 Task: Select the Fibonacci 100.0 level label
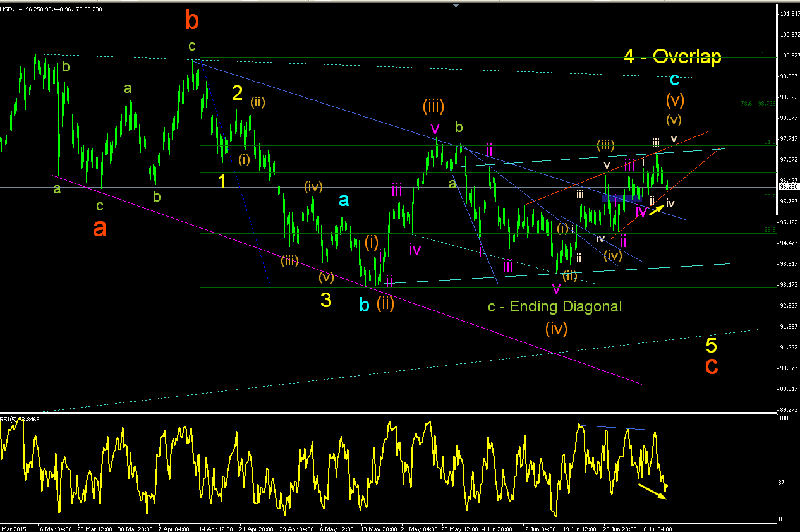pos(769,54)
